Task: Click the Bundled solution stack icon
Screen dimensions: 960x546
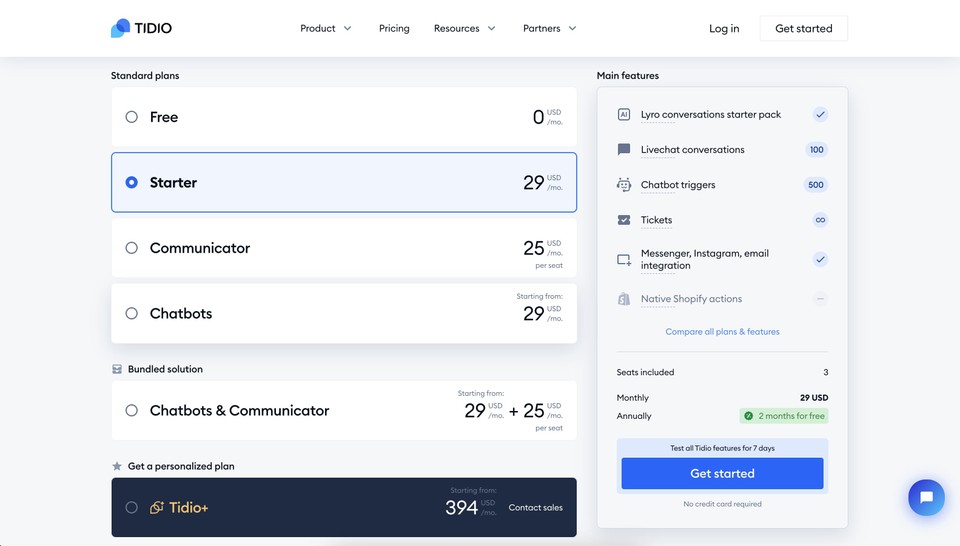Action: click(x=117, y=369)
